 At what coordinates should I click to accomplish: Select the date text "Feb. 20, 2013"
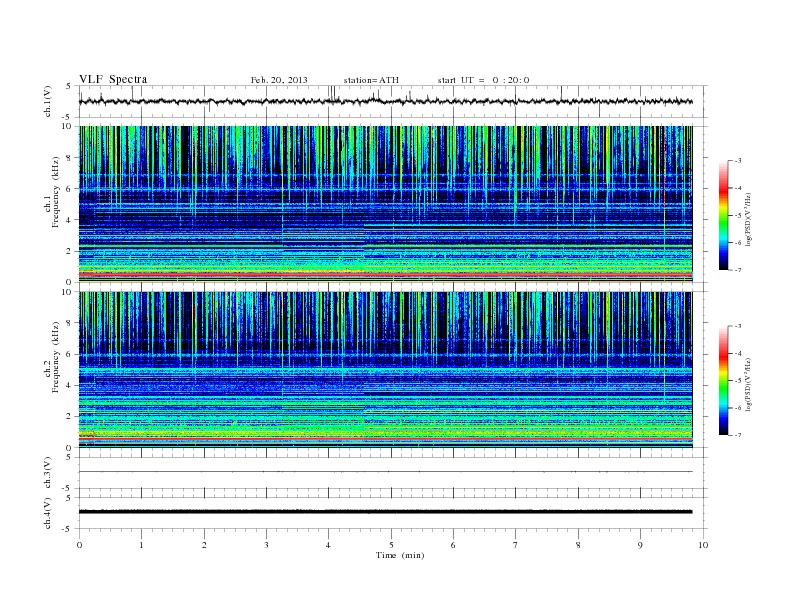pyautogui.click(x=279, y=80)
